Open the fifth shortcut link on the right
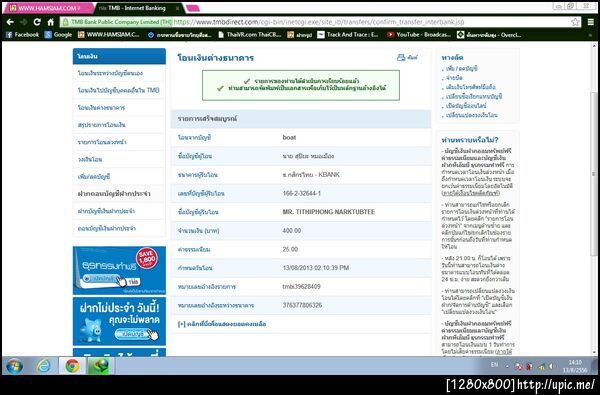The image size is (600, 395). [466, 105]
